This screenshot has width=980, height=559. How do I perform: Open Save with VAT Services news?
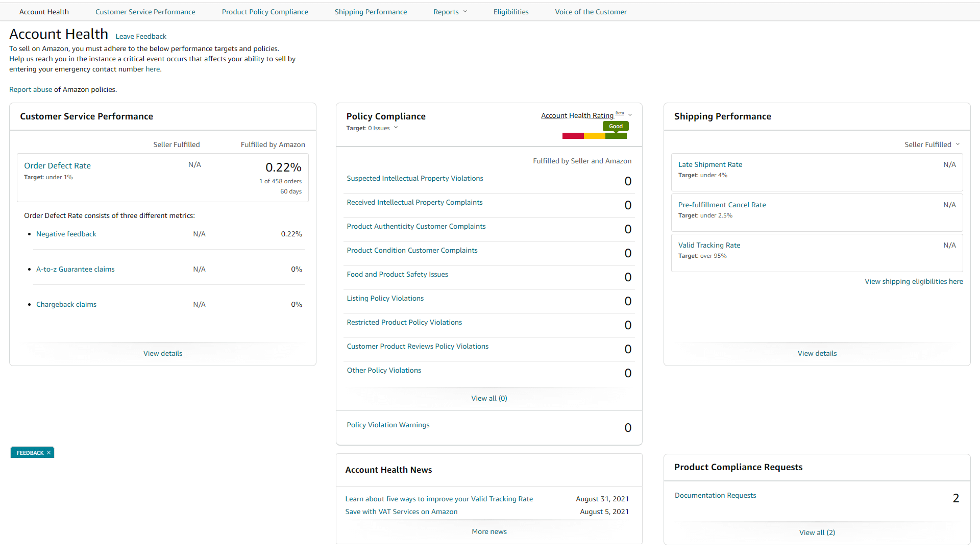401,512
